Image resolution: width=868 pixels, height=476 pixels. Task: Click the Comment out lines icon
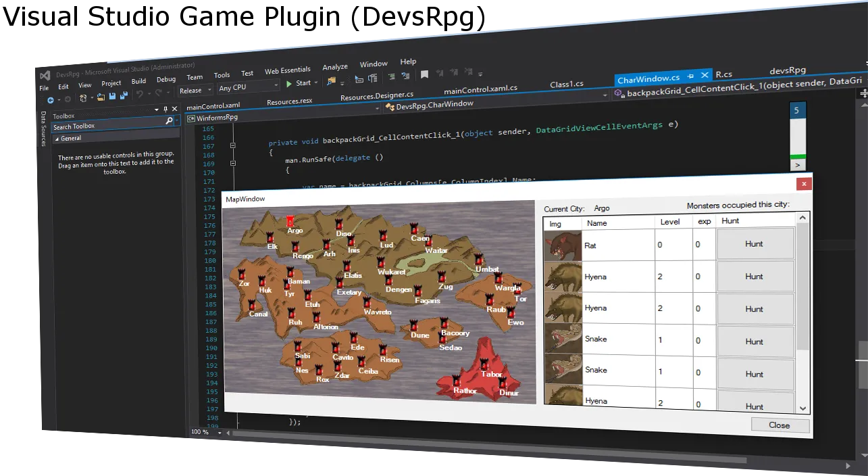392,76
